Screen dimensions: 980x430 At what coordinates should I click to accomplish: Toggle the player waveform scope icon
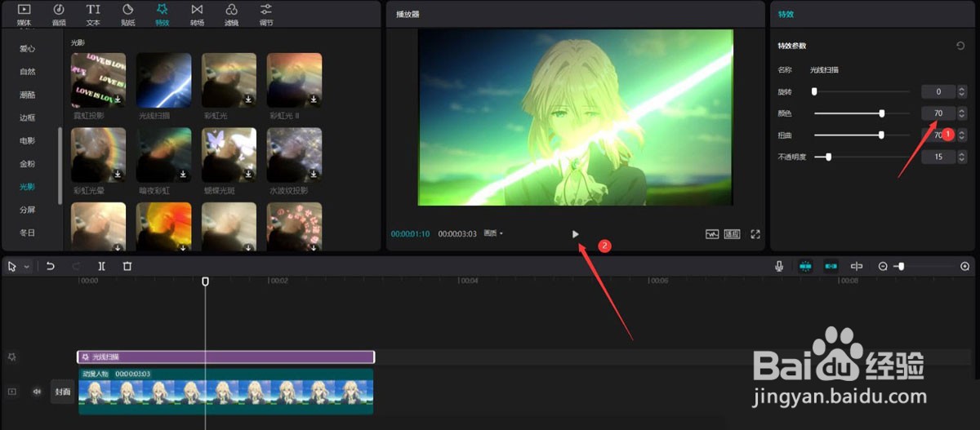712,234
